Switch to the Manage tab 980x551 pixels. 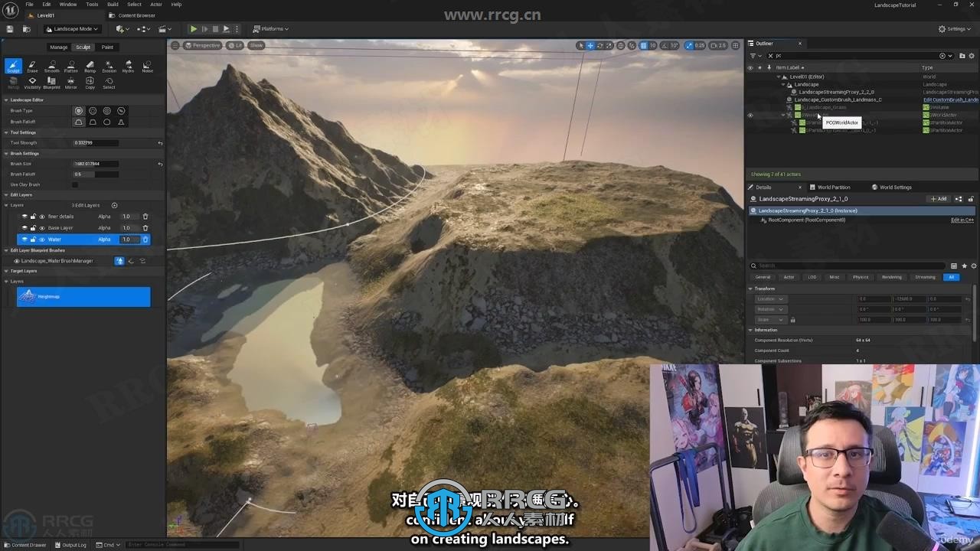[59, 47]
